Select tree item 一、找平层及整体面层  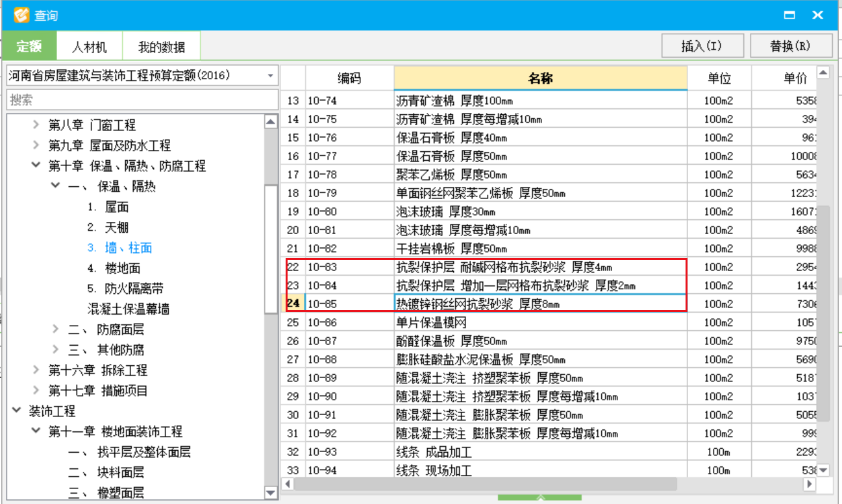point(129,452)
